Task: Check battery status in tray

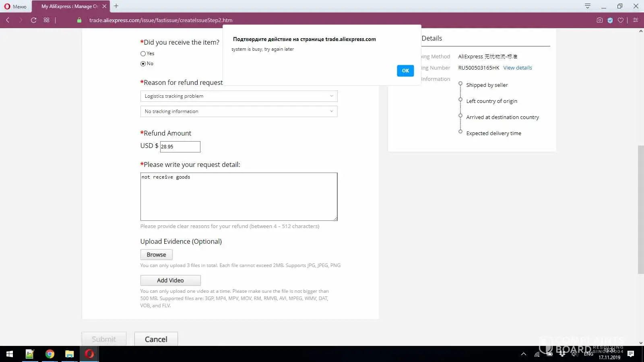Action: pyautogui.click(x=549, y=354)
